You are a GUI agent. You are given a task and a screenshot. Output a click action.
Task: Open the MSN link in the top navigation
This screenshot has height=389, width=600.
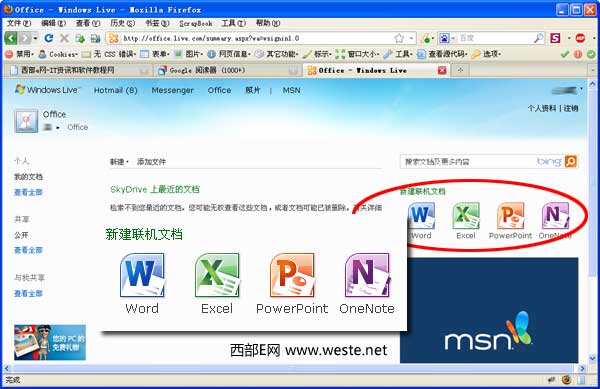coord(291,90)
